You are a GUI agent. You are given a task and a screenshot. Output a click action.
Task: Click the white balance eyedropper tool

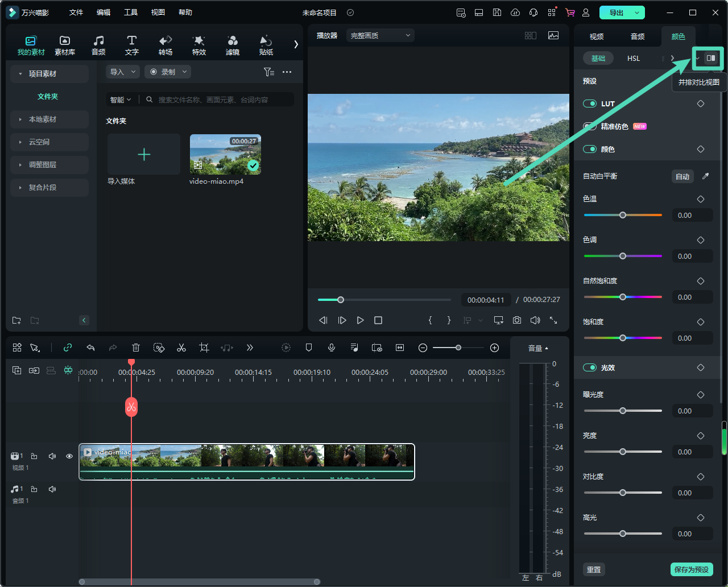(x=705, y=176)
